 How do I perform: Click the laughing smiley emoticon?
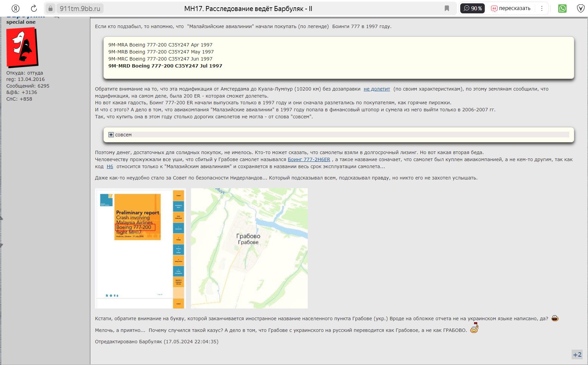click(x=555, y=318)
